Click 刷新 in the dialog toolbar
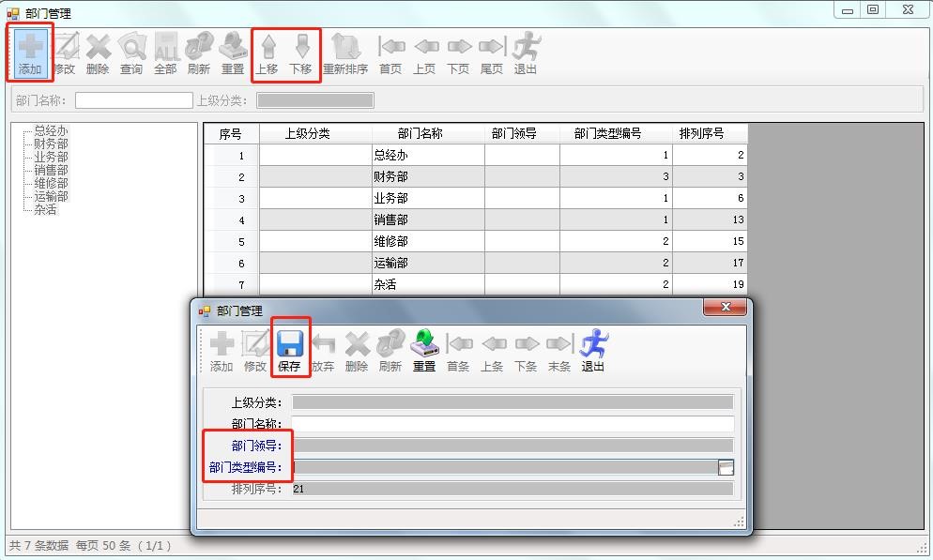Viewport: 933px width, 560px height. 390,351
